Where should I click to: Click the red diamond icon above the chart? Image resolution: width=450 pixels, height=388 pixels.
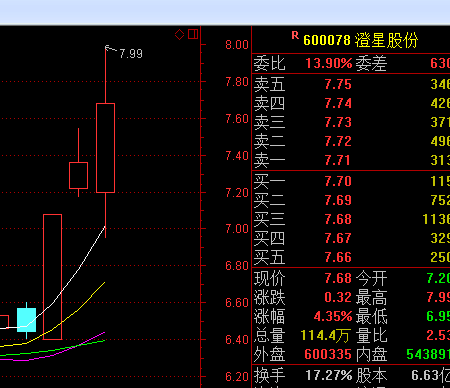click(x=179, y=34)
